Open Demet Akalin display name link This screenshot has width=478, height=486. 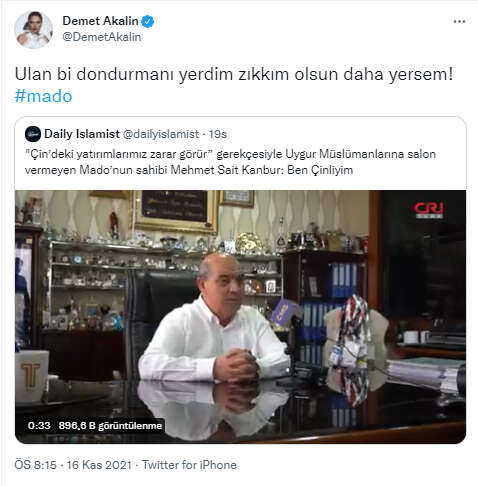(100, 21)
